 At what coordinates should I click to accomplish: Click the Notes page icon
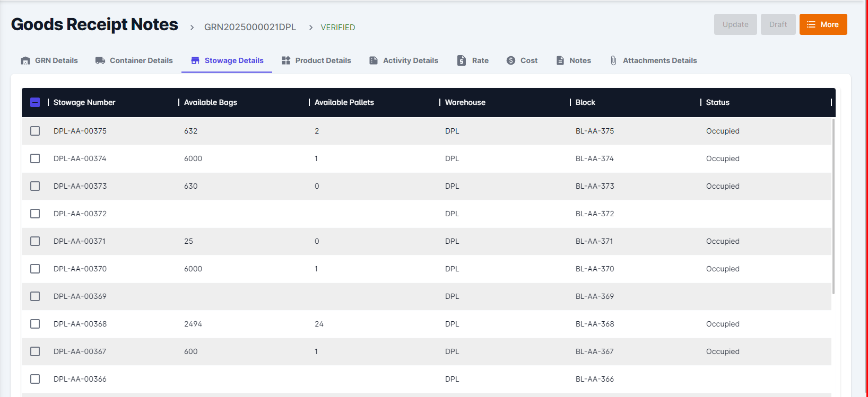point(560,60)
